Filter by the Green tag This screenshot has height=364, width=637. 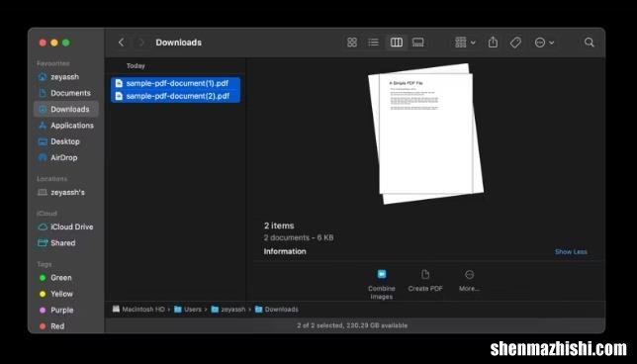pos(66,278)
